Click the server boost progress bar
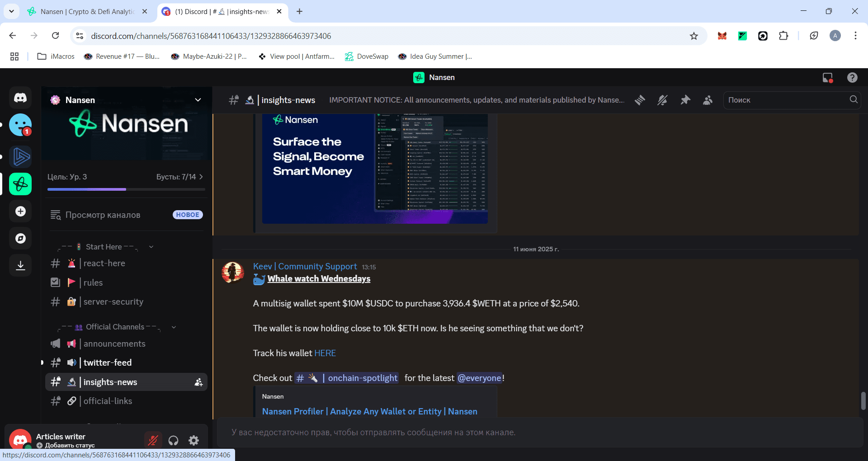This screenshot has height=461, width=868. [x=126, y=189]
